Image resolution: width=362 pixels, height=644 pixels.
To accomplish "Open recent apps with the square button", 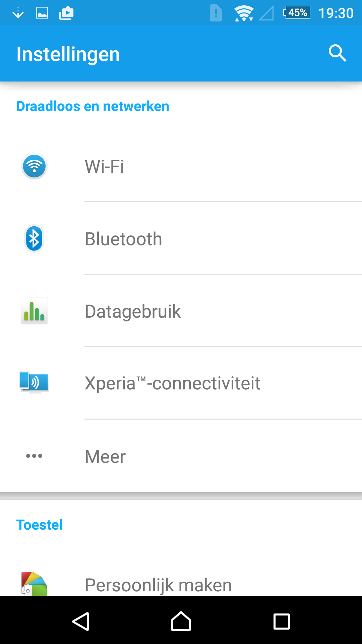I will pos(282,622).
